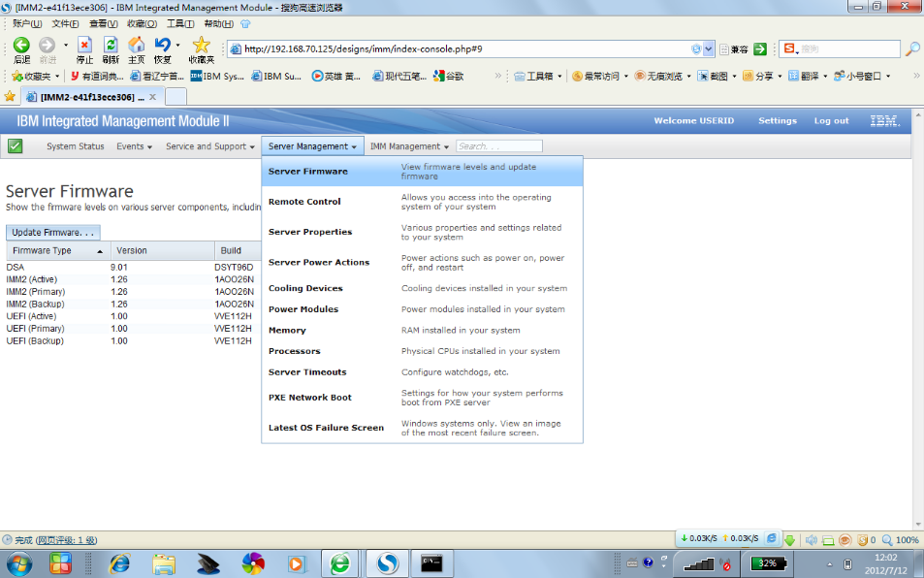Open the Youdao dictionary bookmark
924x578 pixels.
97,76
